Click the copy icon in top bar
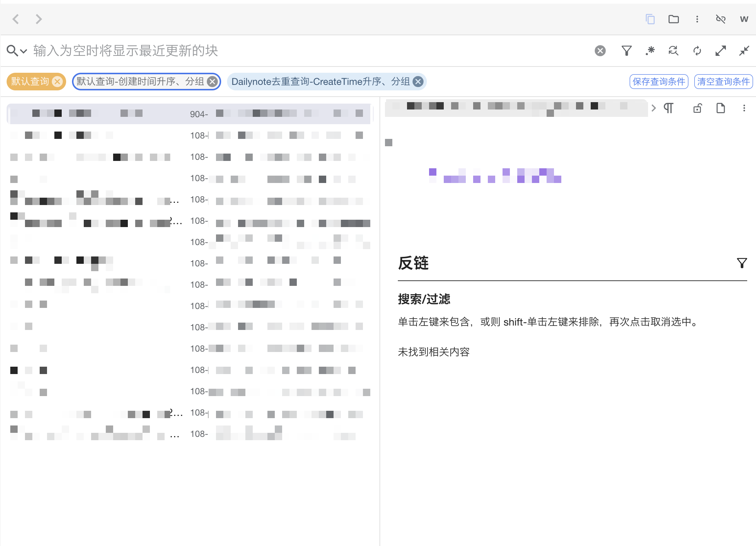 (x=650, y=19)
